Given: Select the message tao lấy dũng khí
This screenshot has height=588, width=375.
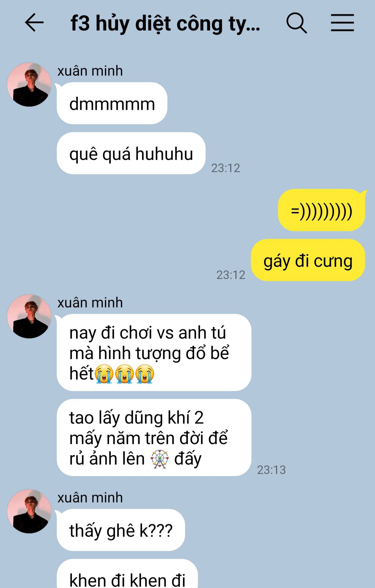Looking at the screenshot, I should coord(154,437).
